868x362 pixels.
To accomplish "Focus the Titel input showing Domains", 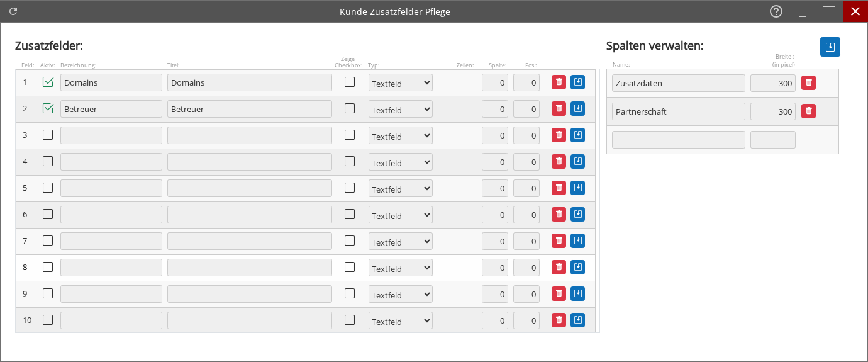I will pyautogui.click(x=249, y=82).
